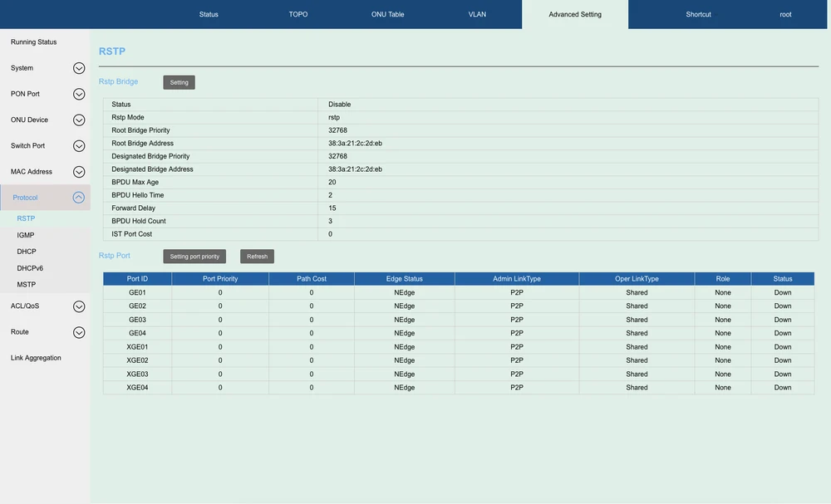Screen dimensions: 831x504
Task: Go to the Status tab
Action: click(x=209, y=14)
